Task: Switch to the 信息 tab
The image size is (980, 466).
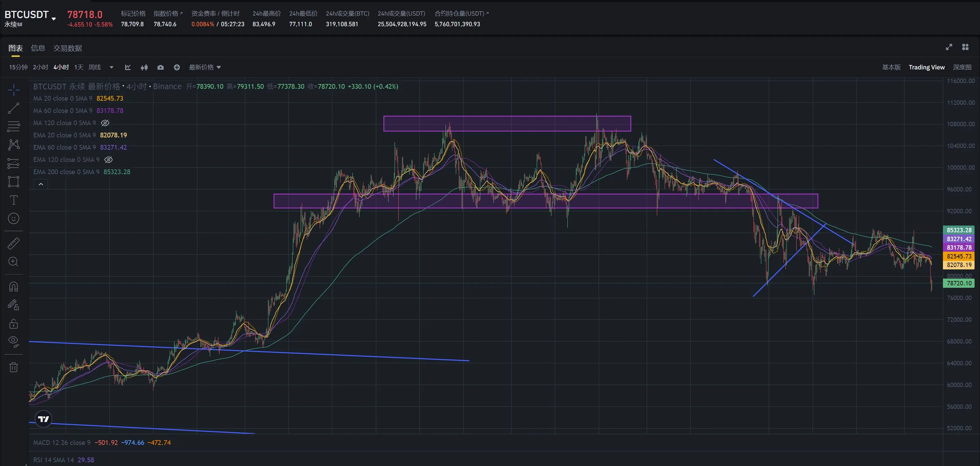Action: (38, 48)
